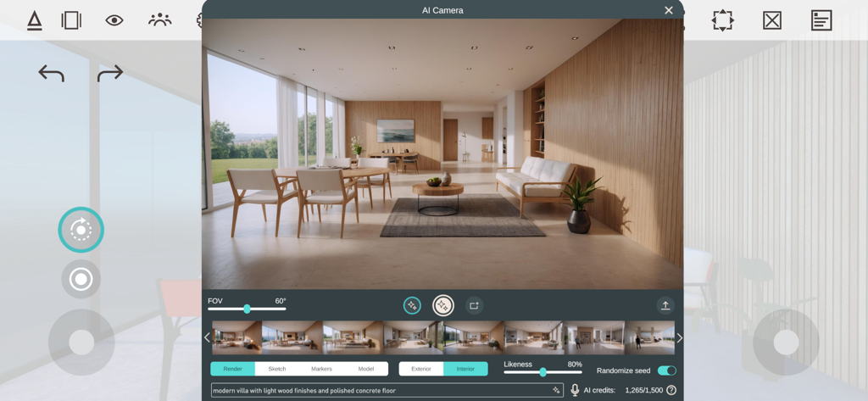868x401 pixels.
Task: Choose the Exterior scene option
Action: point(420,369)
